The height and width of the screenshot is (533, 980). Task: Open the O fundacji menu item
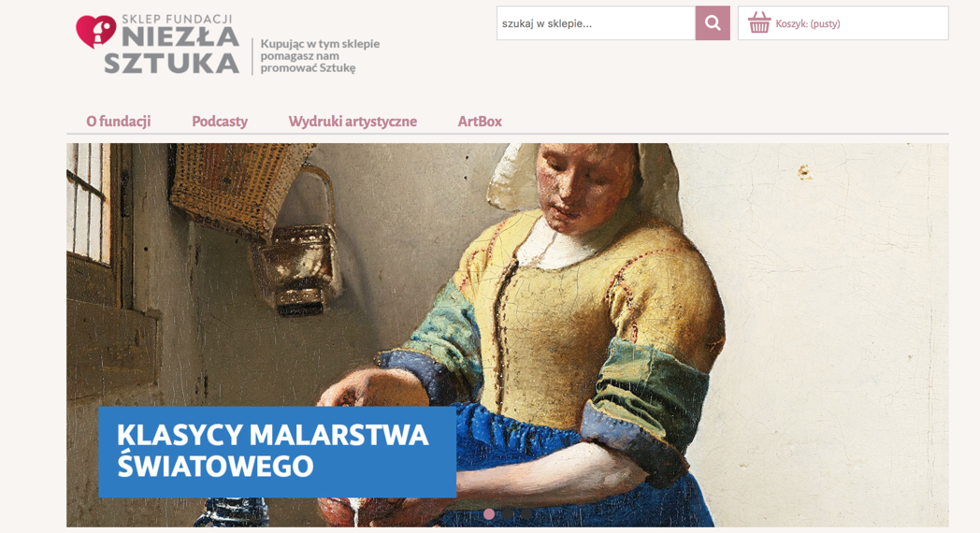(119, 122)
